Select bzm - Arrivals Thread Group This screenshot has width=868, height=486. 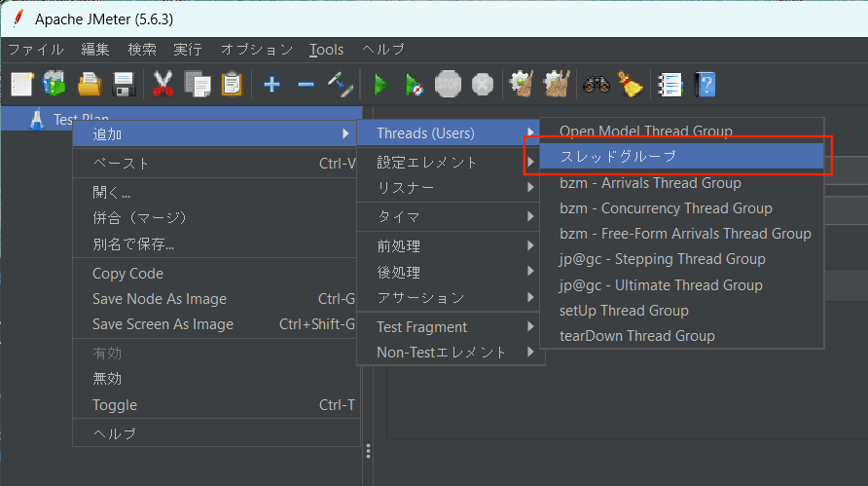(x=682, y=183)
